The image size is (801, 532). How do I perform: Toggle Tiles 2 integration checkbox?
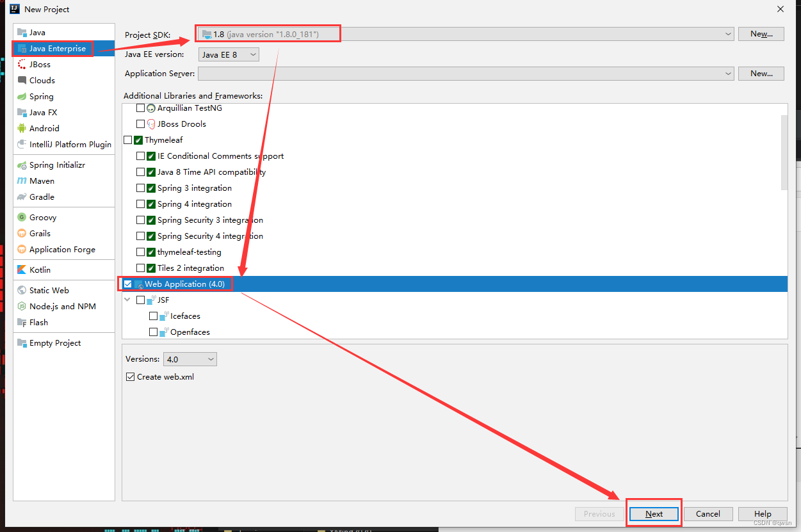point(141,268)
